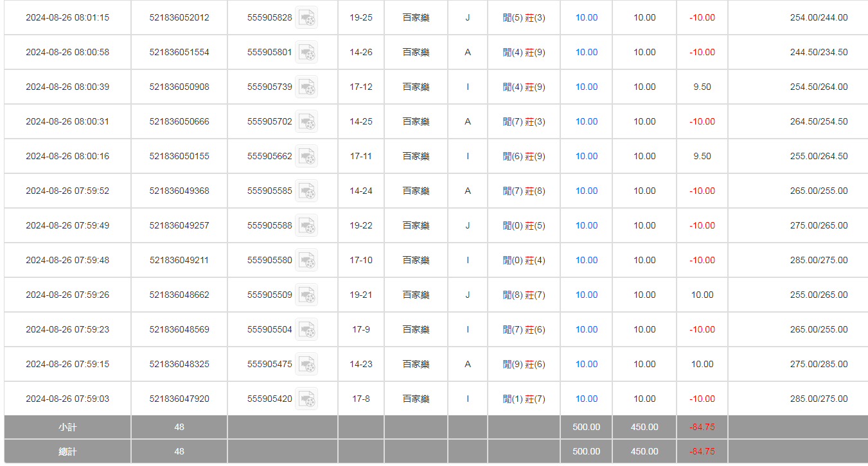Screen dimensions: 868x466
Task: Select order number 521836052012
Action: pyautogui.click(x=179, y=18)
